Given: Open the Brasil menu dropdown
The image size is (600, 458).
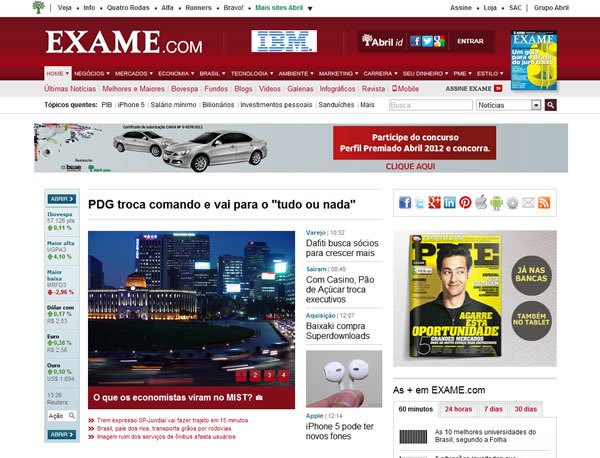Looking at the screenshot, I should coord(212,73).
